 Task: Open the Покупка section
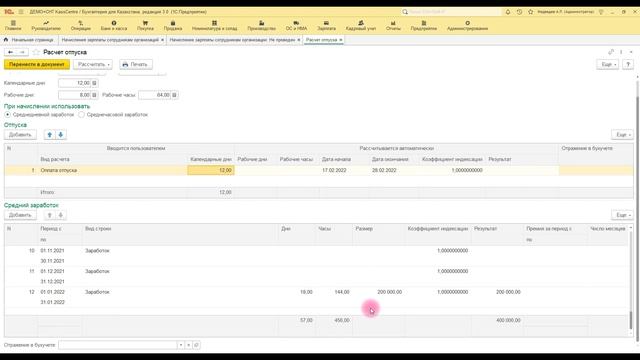(x=145, y=26)
